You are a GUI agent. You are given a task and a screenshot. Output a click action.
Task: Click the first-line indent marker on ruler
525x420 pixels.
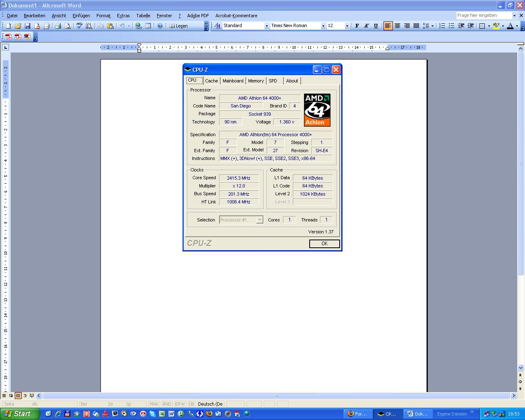(x=139, y=45)
